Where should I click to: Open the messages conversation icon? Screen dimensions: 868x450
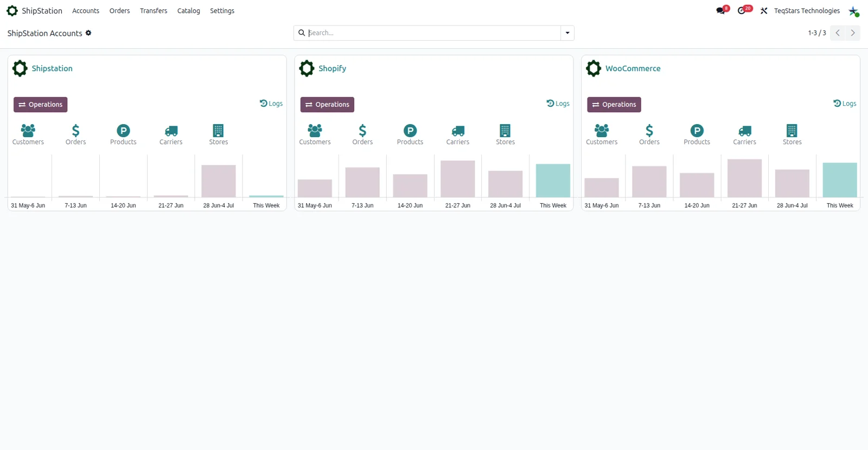point(720,11)
